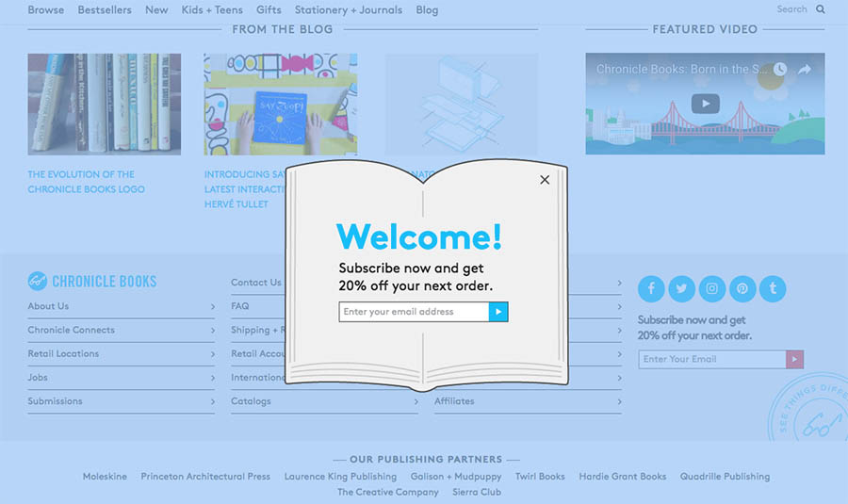Open the Kids + Teens menu
This screenshot has width=848, height=504.
(x=212, y=10)
